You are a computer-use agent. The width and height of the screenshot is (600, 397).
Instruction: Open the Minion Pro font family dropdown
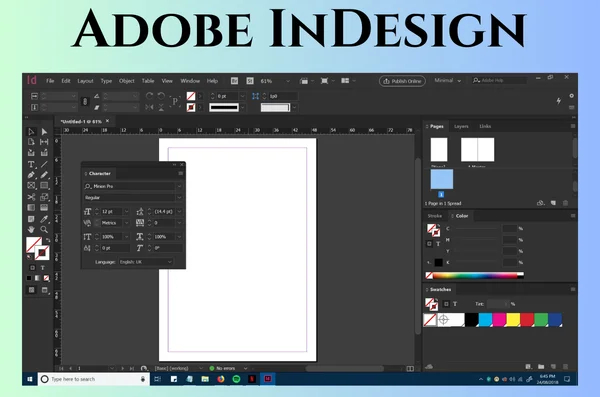[179, 186]
